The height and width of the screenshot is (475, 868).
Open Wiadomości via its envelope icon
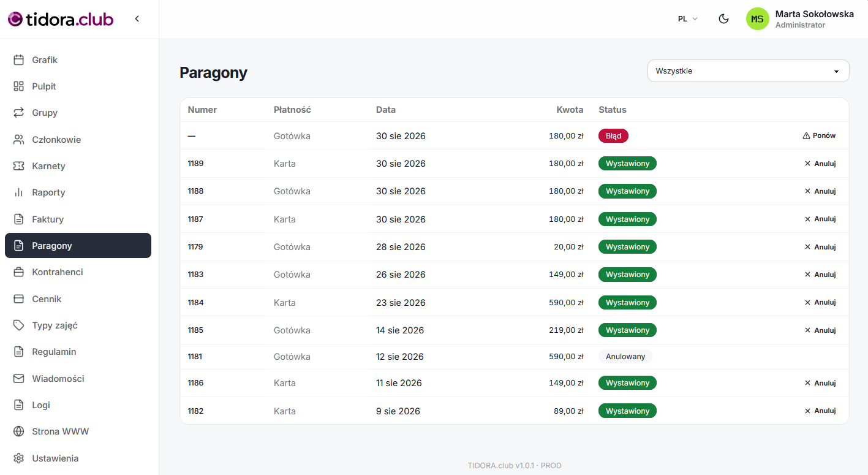click(19, 379)
